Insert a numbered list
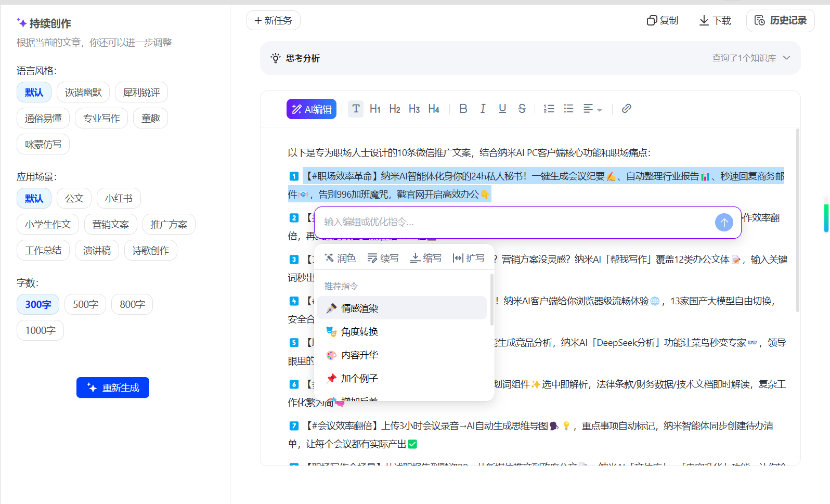The height and width of the screenshot is (504, 830). (549, 109)
